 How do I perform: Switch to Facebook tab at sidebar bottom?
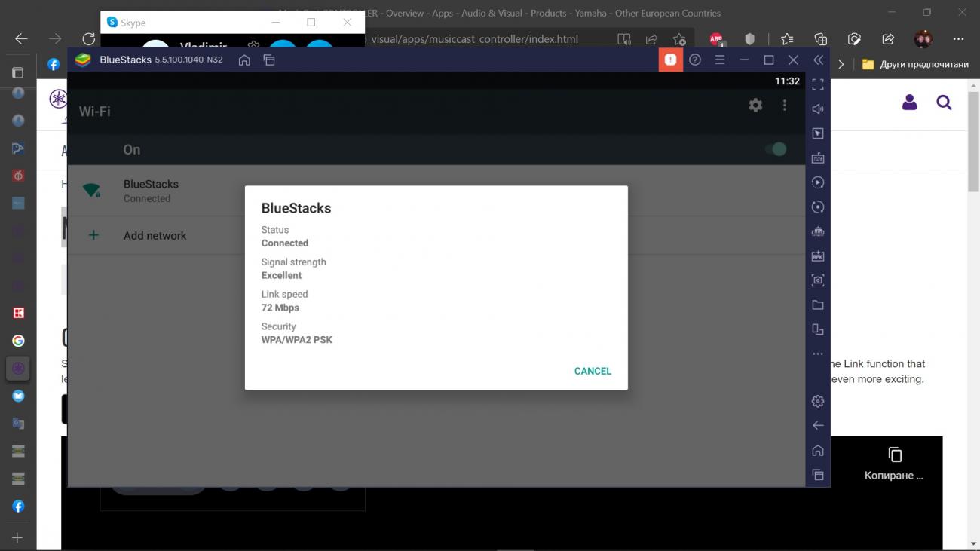(x=18, y=507)
